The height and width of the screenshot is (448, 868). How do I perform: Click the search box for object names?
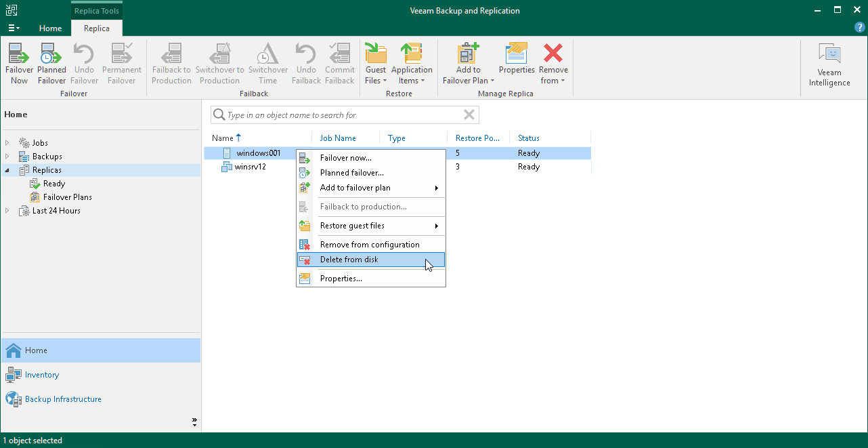(345, 115)
